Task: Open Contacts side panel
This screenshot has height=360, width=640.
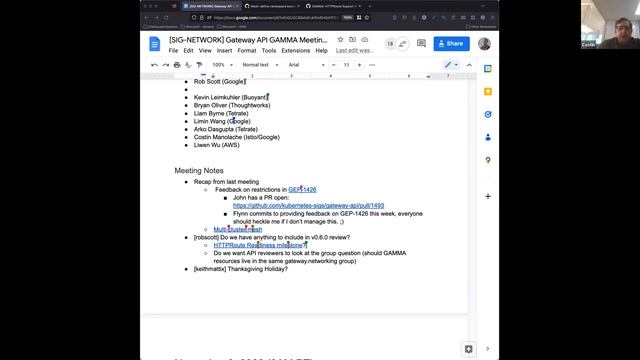Action: click(488, 137)
